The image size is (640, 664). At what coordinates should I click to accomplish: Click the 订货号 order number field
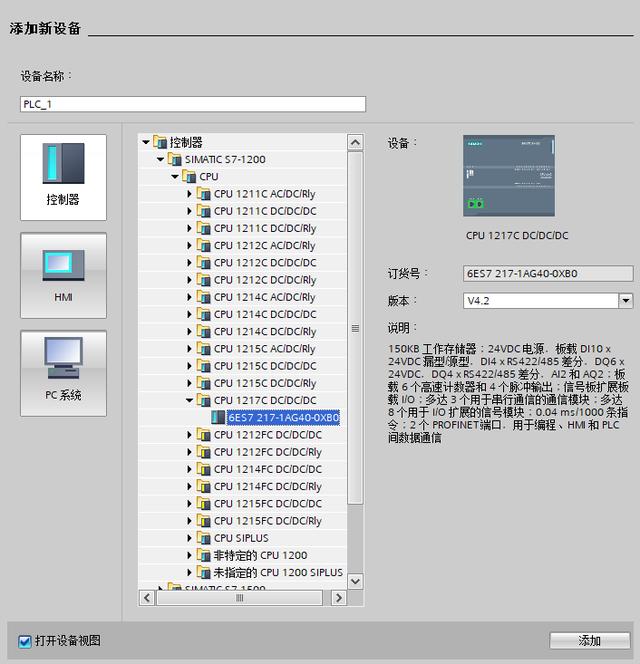click(548, 274)
